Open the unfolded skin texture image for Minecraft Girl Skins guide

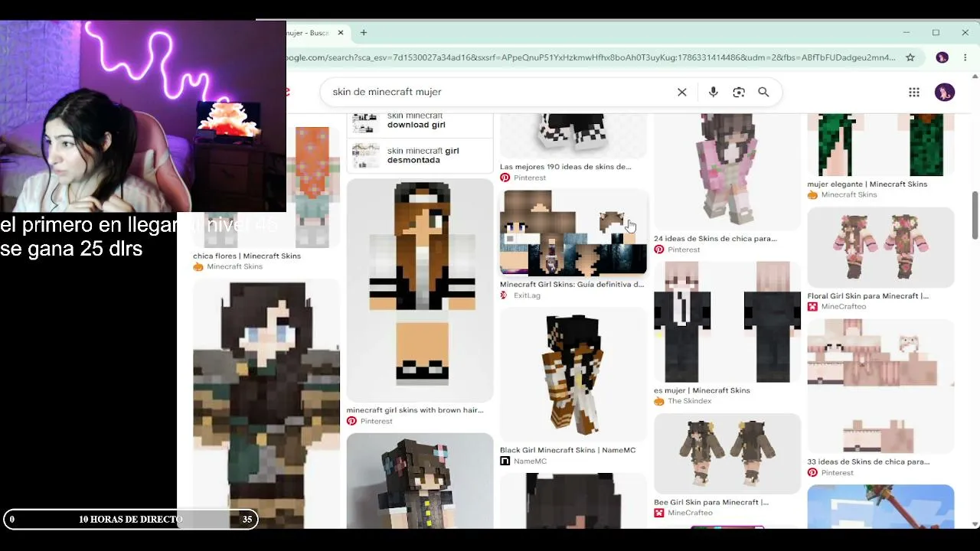point(573,233)
